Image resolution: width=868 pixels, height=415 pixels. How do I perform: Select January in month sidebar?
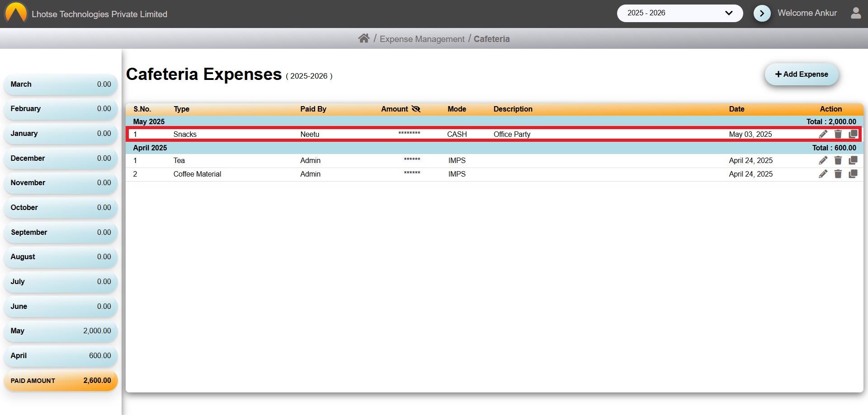click(61, 134)
